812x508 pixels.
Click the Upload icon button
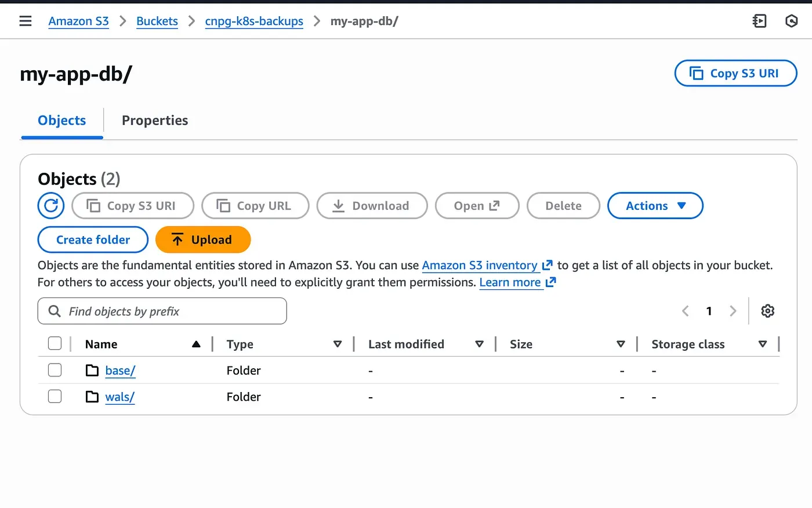[x=177, y=240]
